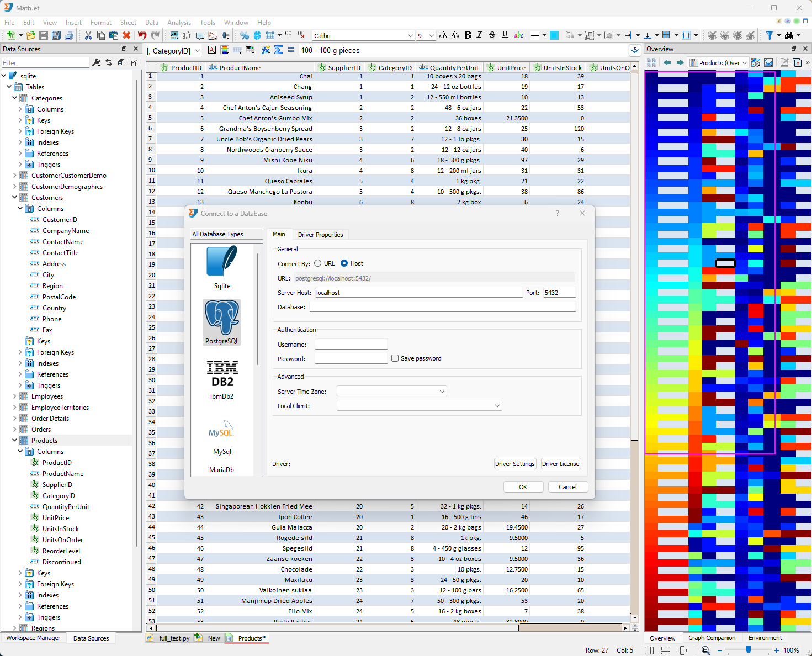Click the currency dollar format icon

[x=257, y=35]
